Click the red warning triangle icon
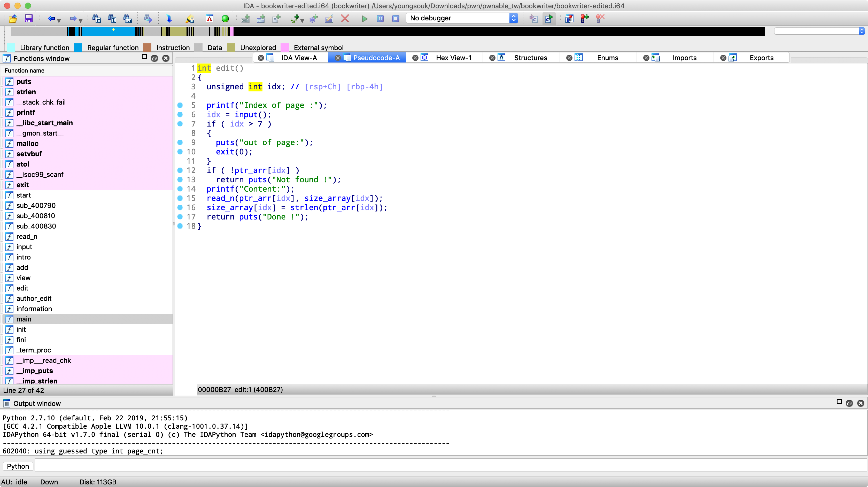Image resolution: width=868 pixels, height=487 pixels. point(210,19)
